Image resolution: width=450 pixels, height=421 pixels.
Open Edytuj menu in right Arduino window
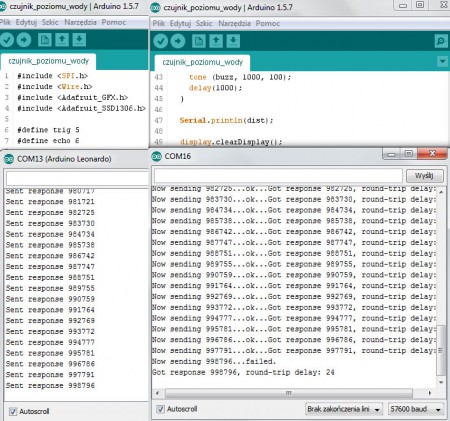(x=180, y=23)
